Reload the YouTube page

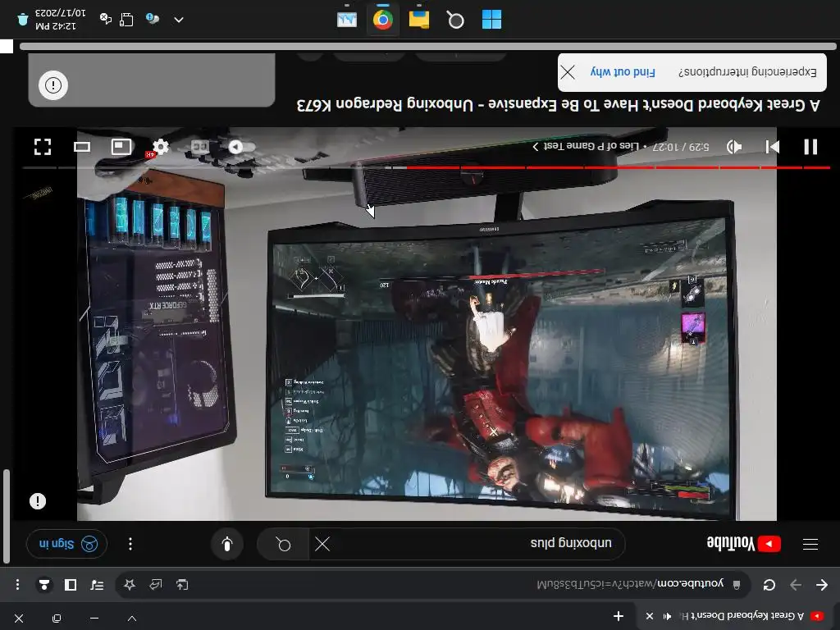(769, 584)
